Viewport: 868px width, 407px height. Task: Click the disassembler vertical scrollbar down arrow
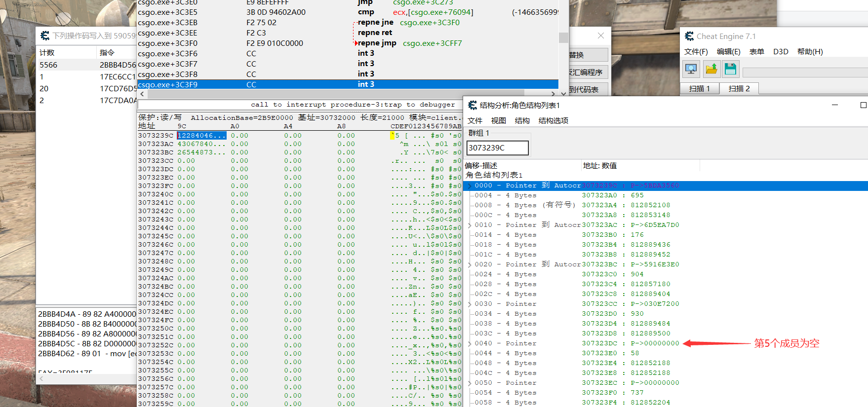pyautogui.click(x=563, y=94)
